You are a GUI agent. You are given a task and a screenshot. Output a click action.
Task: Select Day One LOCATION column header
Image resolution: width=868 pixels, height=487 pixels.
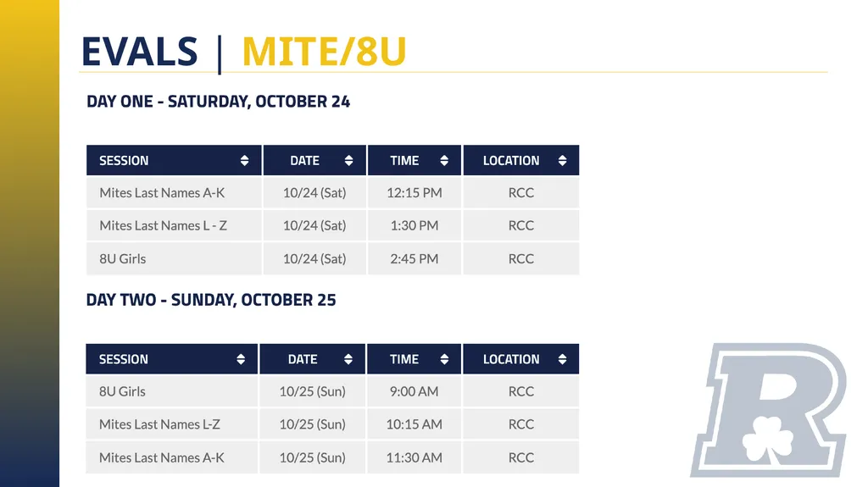(x=521, y=160)
